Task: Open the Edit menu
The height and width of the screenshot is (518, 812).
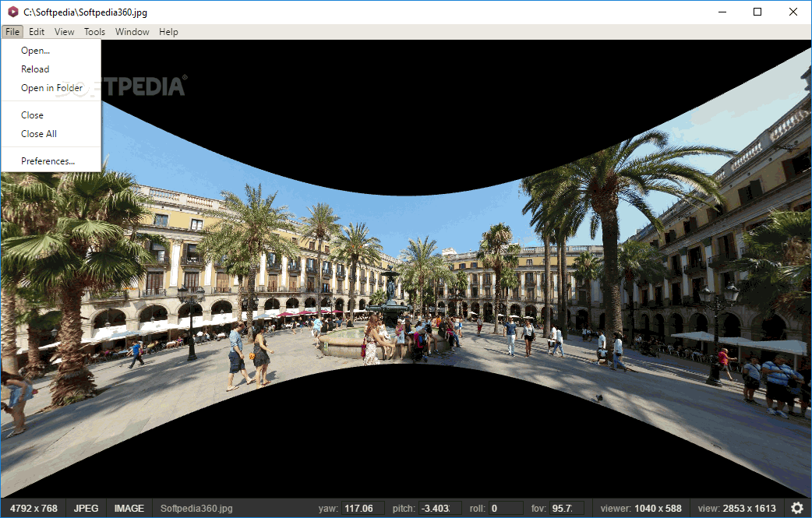Action: click(37, 32)
